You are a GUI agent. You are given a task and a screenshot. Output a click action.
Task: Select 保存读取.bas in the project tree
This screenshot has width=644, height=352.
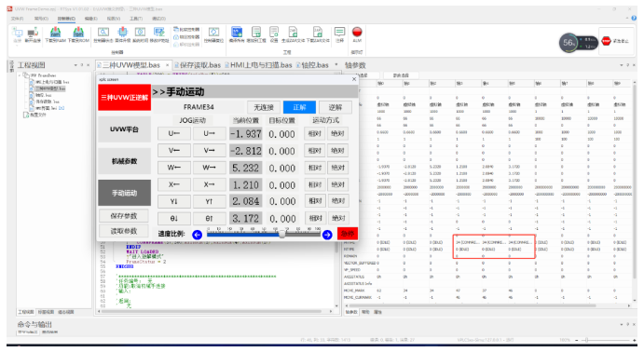pyautogui.click(x=45, y=102)
